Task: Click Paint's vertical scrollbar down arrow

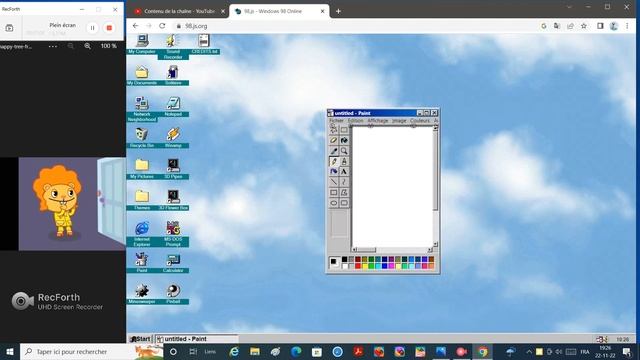Action: (x=436, y=244)
